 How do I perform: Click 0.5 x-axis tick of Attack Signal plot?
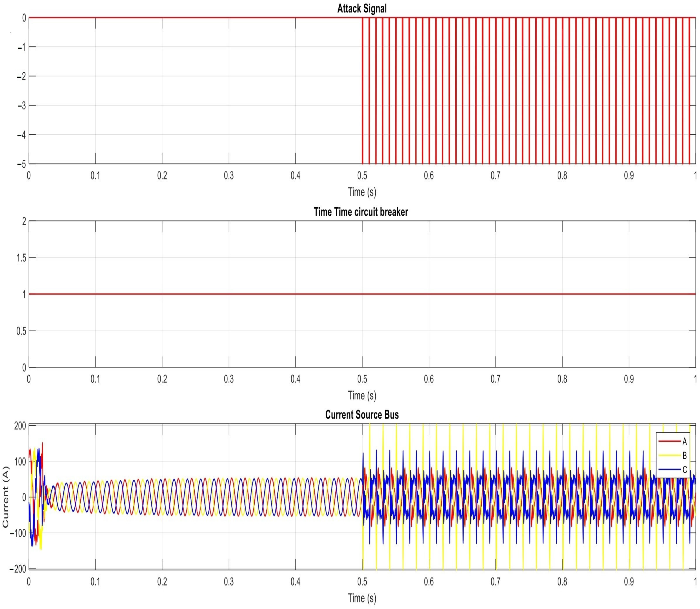tap(362, 176)
